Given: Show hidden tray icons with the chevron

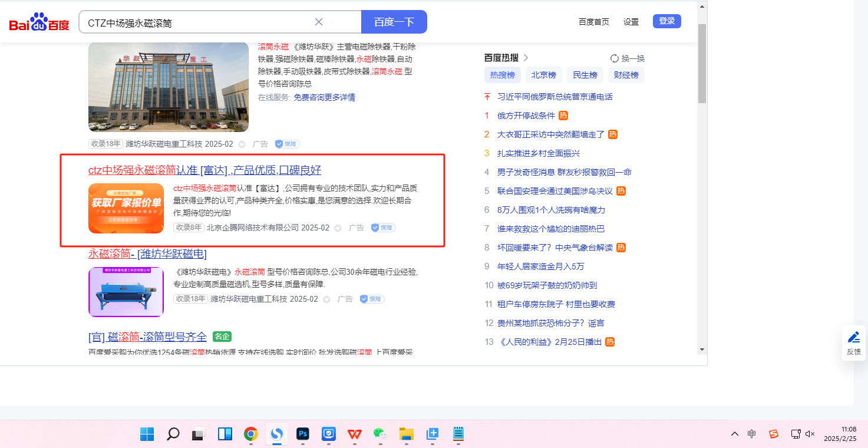Looking at the screenshot, I should coord(734,434).
